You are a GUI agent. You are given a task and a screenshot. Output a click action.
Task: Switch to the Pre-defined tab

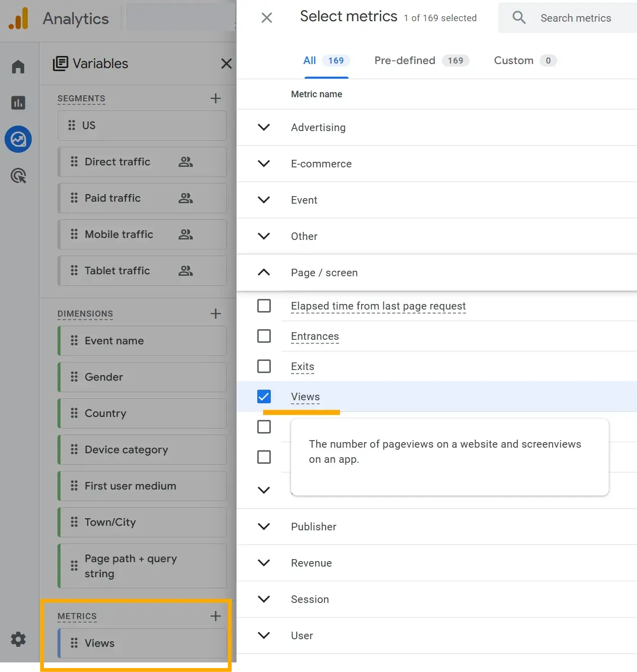pyautogui.click(x=404, y=60)
